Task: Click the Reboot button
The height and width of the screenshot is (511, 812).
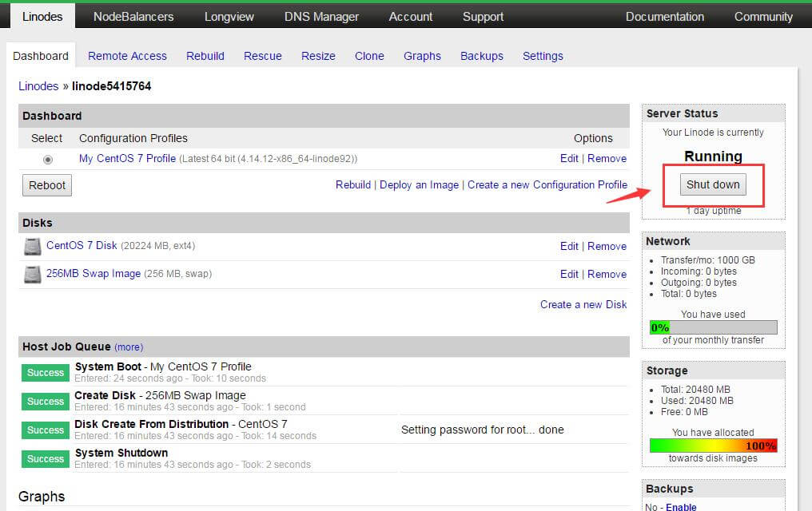Action: click(x=47, y=185)
